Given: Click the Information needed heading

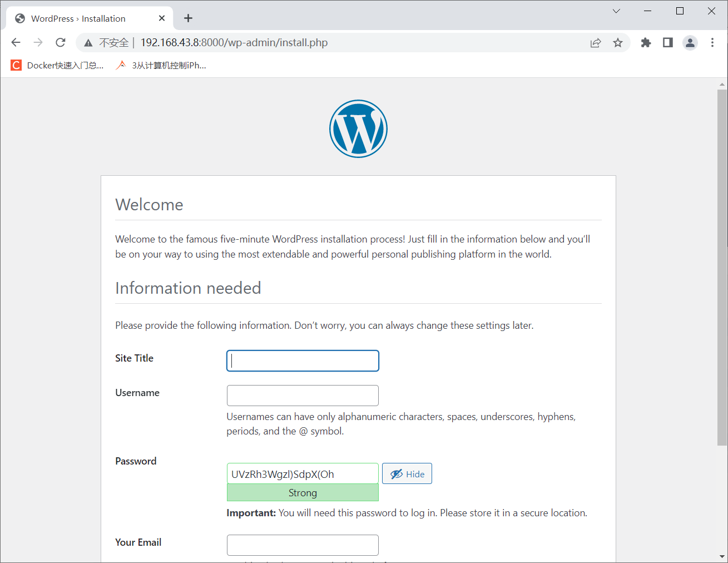Looking at the screenshot, I should (x=188, y=288).
